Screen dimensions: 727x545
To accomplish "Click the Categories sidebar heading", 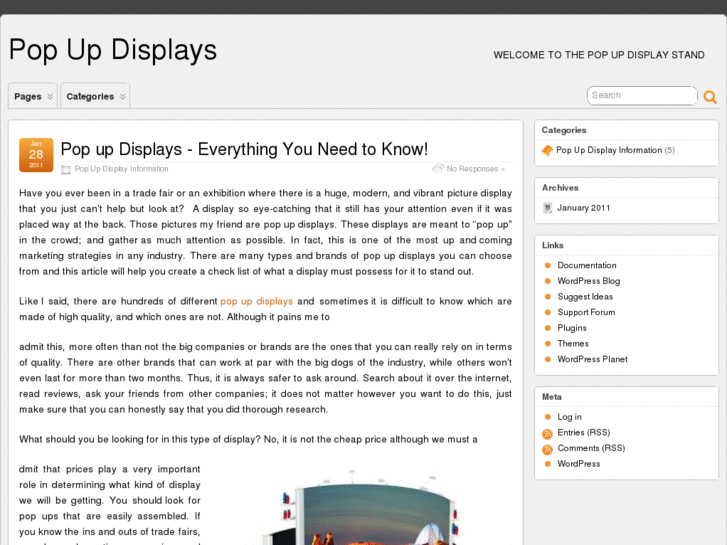I will coord(564,130).
